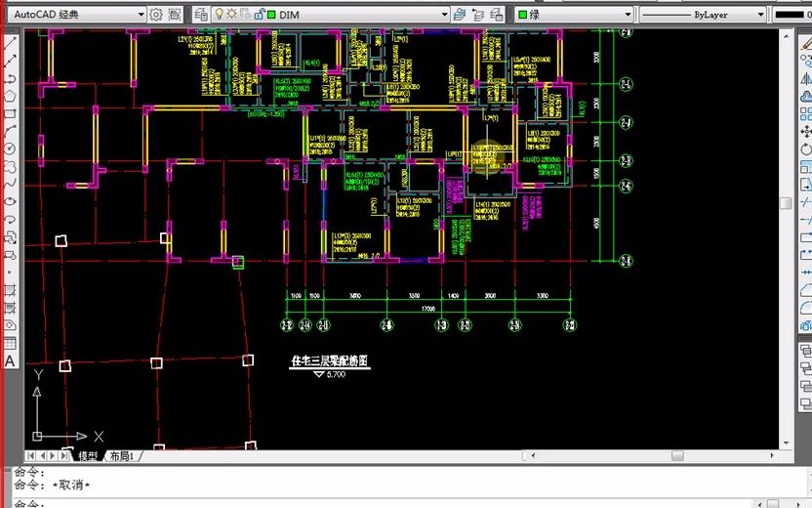
Task: Select the Table tool
Action: point(10,343)
